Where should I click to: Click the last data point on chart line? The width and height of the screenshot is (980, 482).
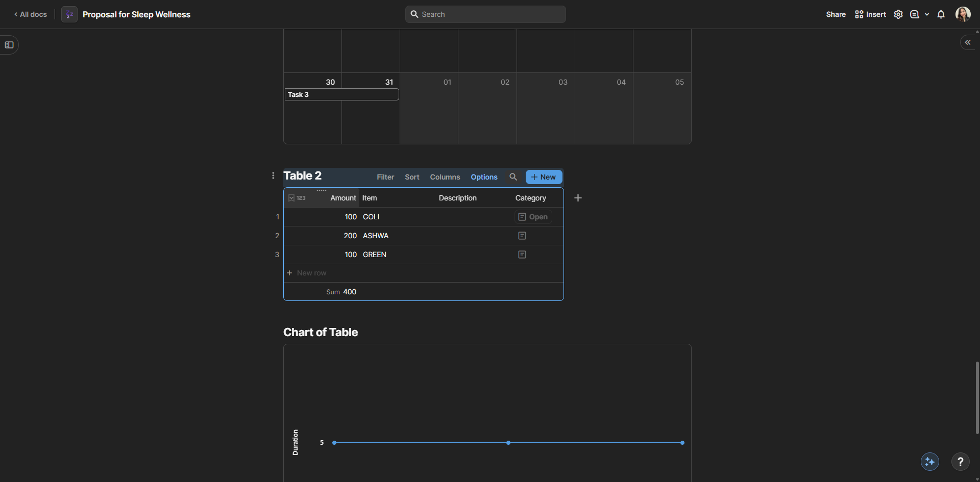682,443
